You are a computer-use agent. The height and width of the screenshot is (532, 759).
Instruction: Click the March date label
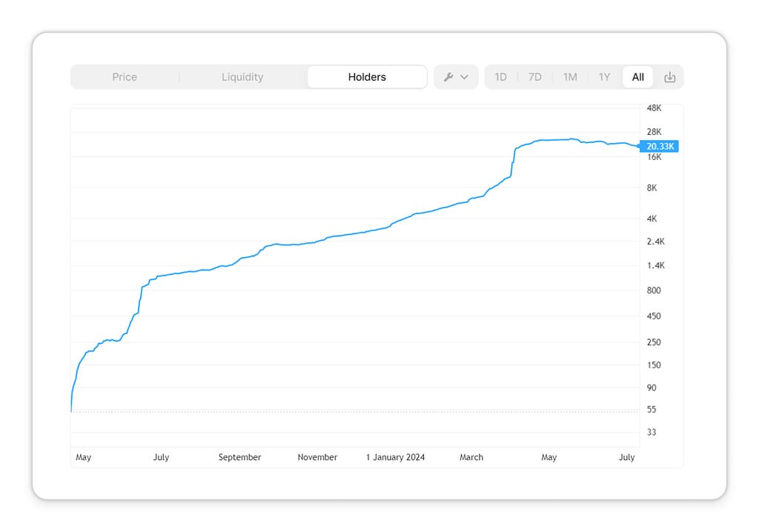471,457
